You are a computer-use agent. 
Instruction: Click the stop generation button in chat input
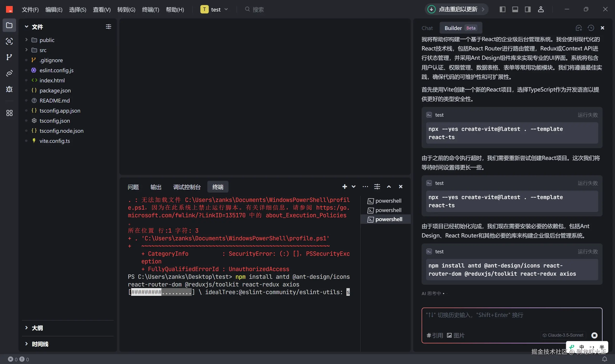[594, 335]
